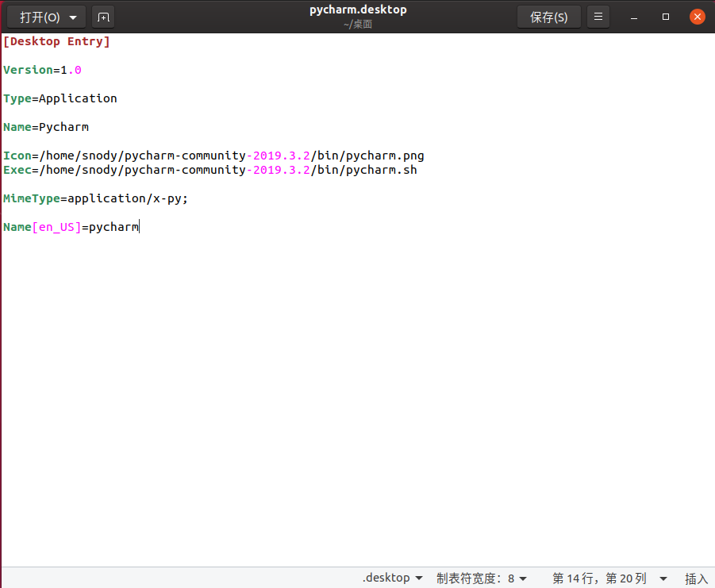Click the pycharm.desktop window title
715x588 pixels.
tap(358, 10)
